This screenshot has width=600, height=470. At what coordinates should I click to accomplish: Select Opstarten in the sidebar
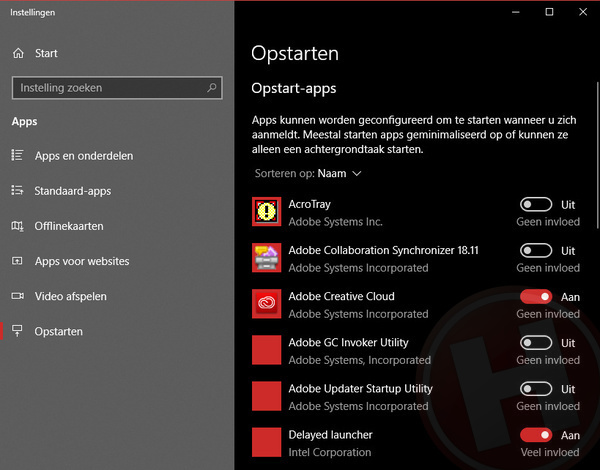(58, 331)
